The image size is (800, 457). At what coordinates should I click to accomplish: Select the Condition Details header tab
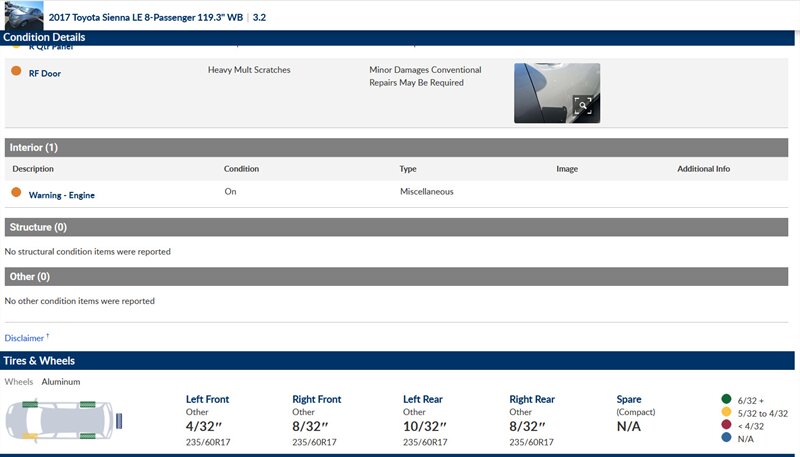click(x=44, y=38)
